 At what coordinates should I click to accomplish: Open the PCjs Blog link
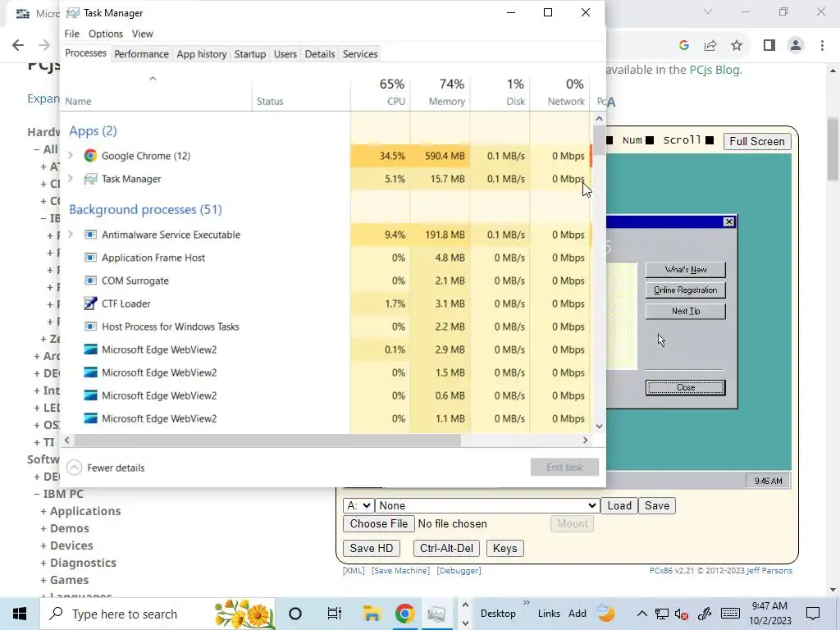click(714, 70)
